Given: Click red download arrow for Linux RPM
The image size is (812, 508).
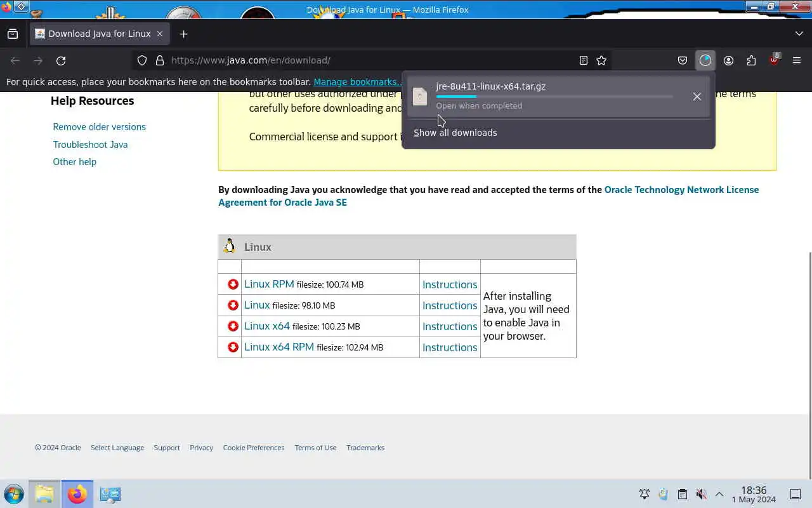Looking at the screenshot, I should pos(233,284).
